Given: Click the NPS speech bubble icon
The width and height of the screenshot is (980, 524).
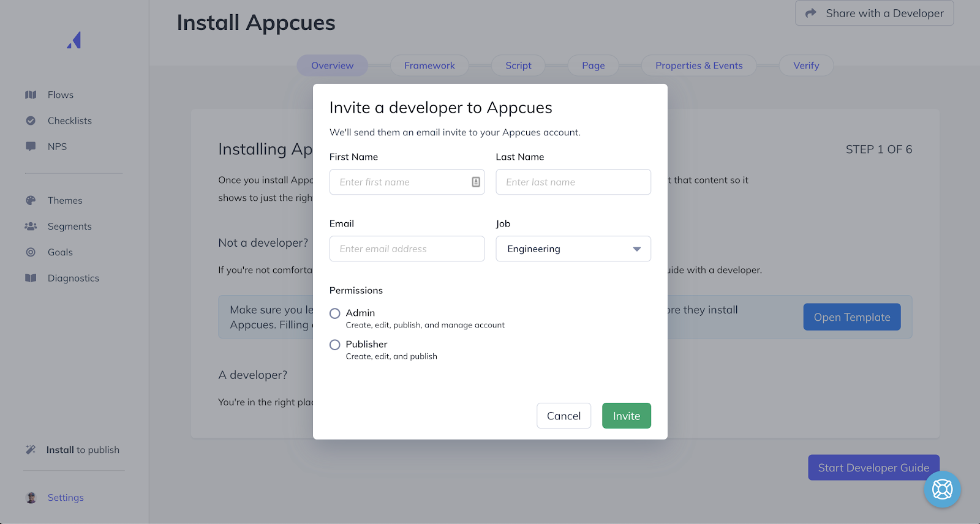Looking at the screenshot, I should tap(31, 146).
